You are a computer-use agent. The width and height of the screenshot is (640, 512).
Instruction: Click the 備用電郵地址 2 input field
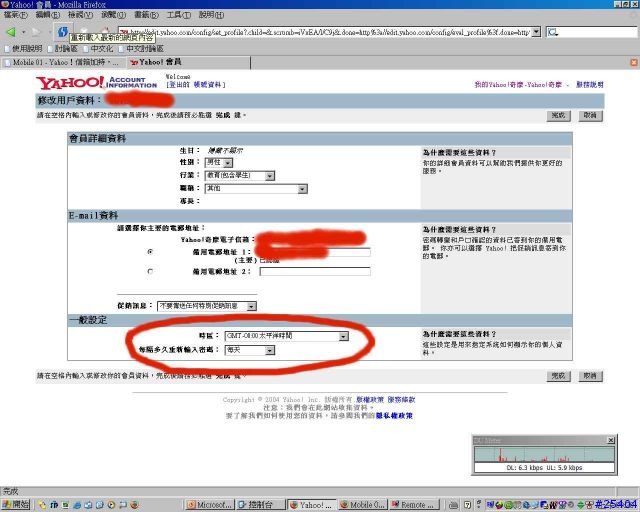tap(315, 272)
